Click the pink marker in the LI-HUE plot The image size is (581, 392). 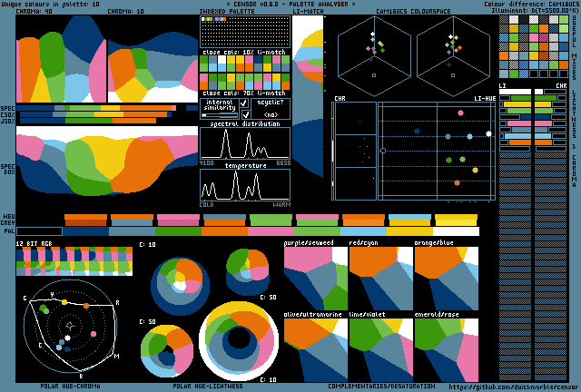pyautogui.click(x=460, y=113)
